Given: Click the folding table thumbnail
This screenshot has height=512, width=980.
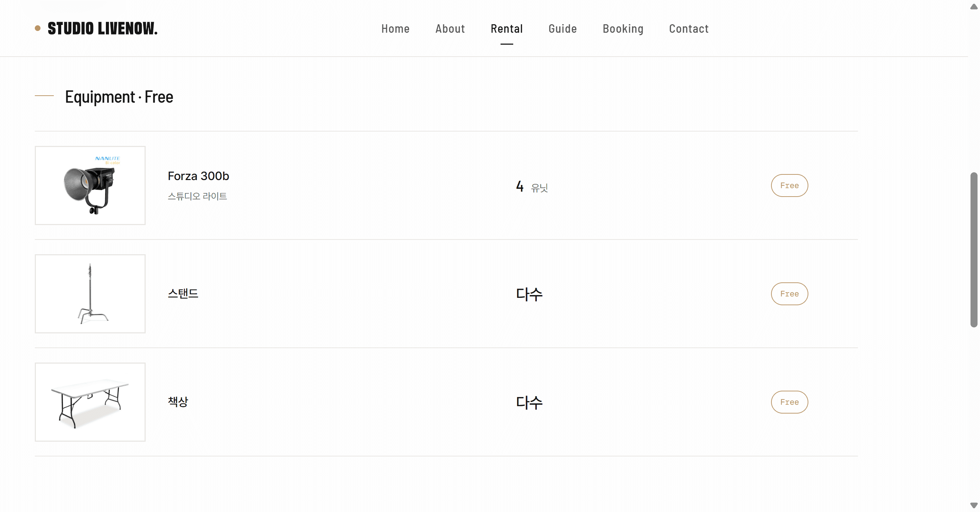Looking at the screenshot, I should click(x=90, y=402).
